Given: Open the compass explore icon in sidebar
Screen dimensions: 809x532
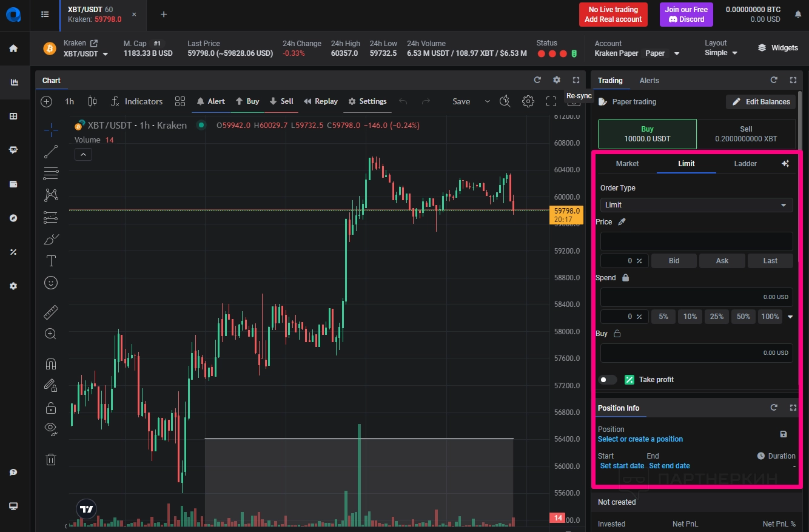Looking at the screenshot, I should 13,218.
